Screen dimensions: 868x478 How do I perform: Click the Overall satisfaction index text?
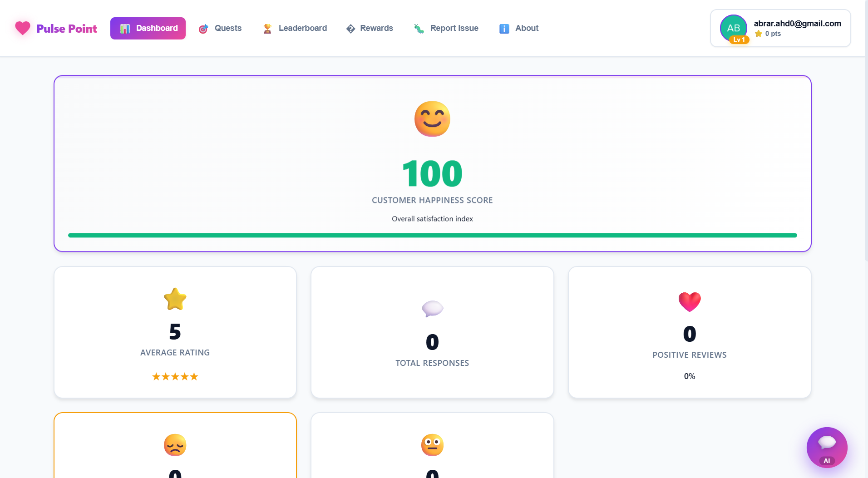tap(432, 219)
